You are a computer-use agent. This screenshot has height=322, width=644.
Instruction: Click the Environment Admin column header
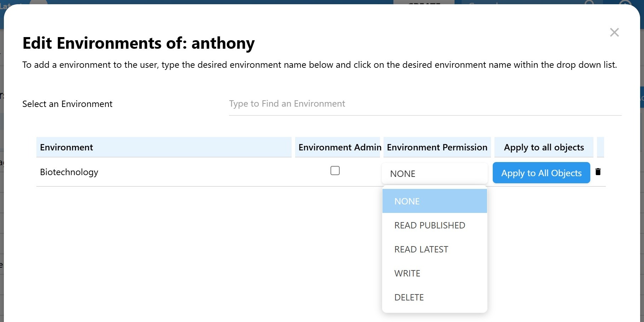pos(338,147)
